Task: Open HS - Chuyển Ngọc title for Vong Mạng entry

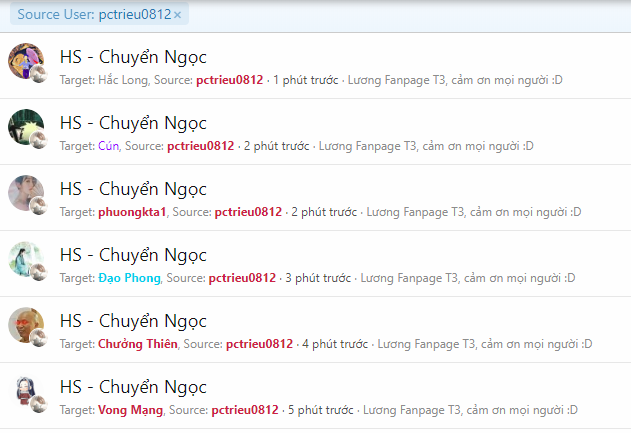Action: [133, 387]
